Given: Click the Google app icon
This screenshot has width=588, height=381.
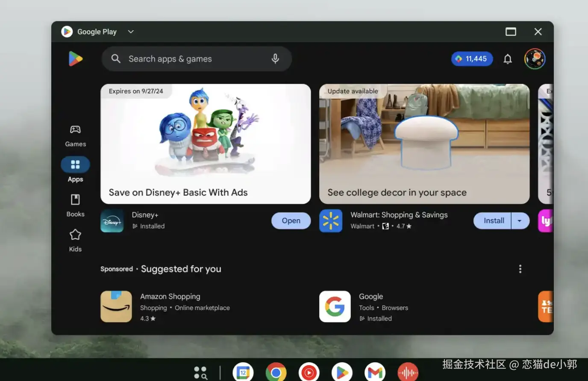Looking at the screenshot, I should (x=335, y=307).
